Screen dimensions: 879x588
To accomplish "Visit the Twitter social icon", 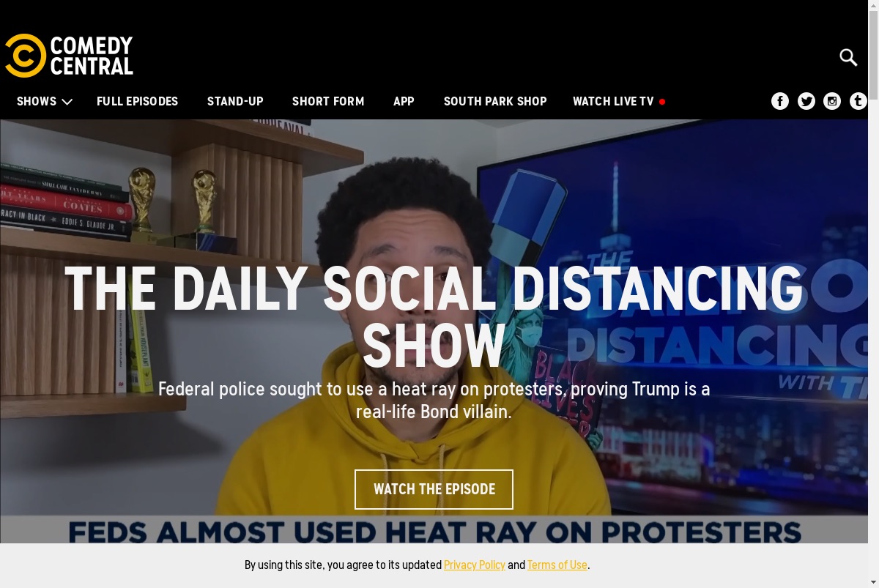I will [806, 101].
